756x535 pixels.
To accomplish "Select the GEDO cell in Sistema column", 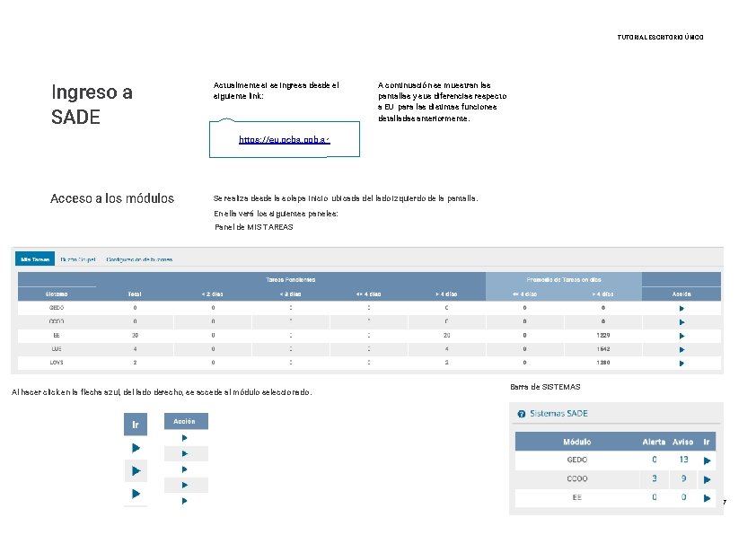I will click(57, 308).
